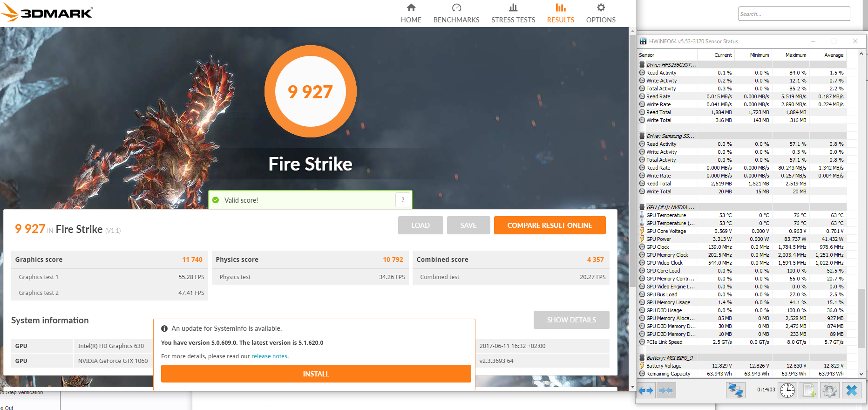868x410 pixels.
Task: Select the GPU Memory Clock row
Action: click(742, 255)
